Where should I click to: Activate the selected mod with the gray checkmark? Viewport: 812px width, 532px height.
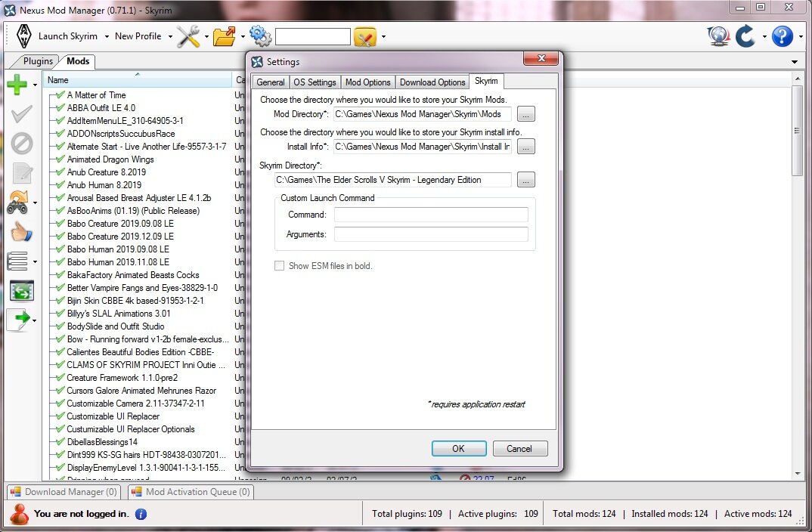pos(21,114)
